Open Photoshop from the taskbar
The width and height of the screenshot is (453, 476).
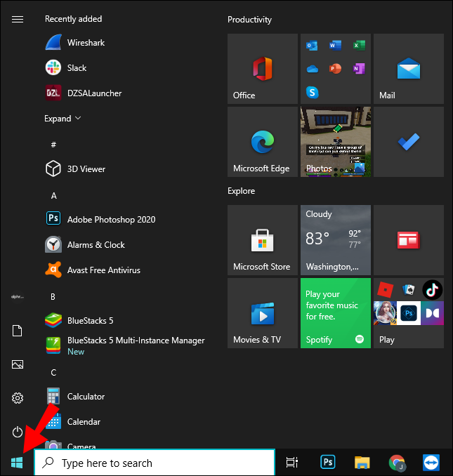coord(327,463)
